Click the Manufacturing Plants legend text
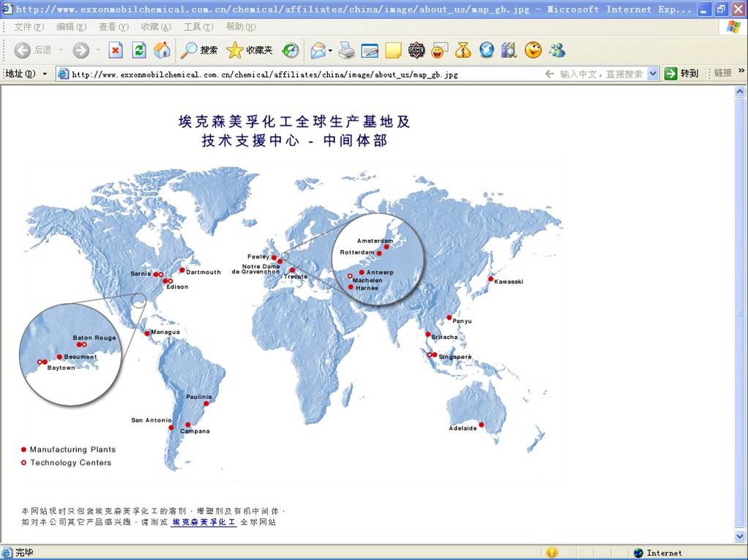 (x=72, y=449)
